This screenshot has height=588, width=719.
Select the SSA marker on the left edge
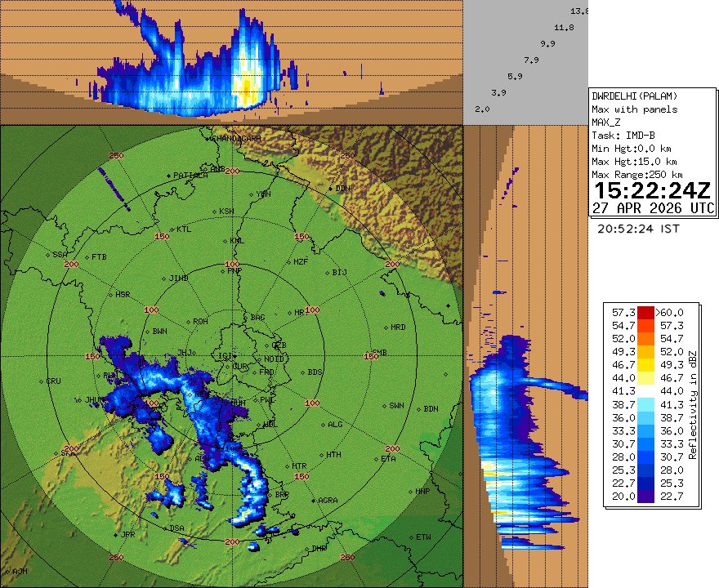pyautogui.click(x=47, y=254)
